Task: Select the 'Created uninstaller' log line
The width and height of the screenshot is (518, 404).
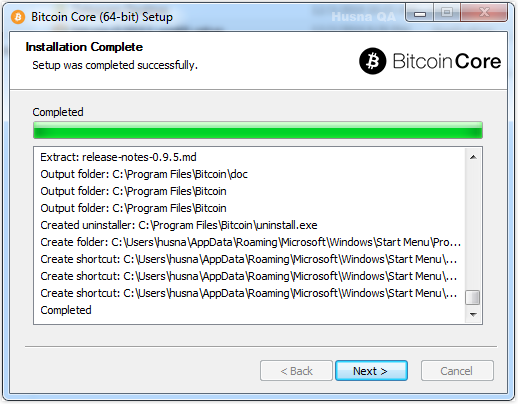Action: tap(179, 225)
